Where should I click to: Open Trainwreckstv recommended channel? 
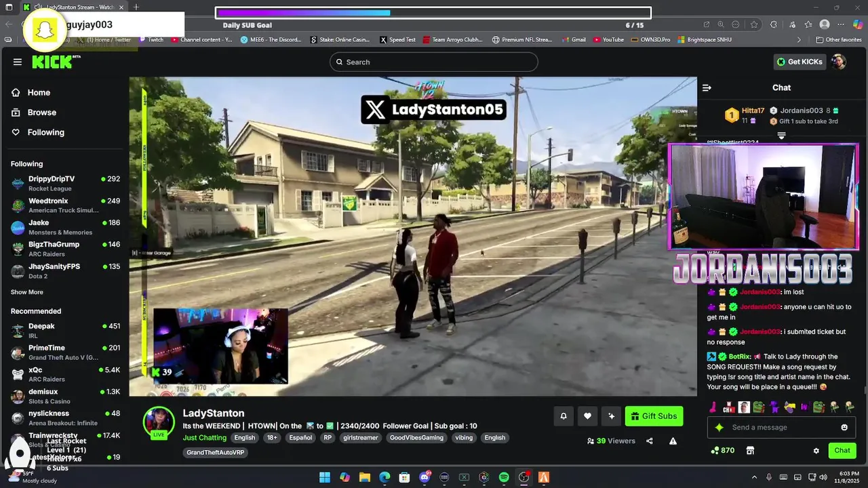[65, 439]
